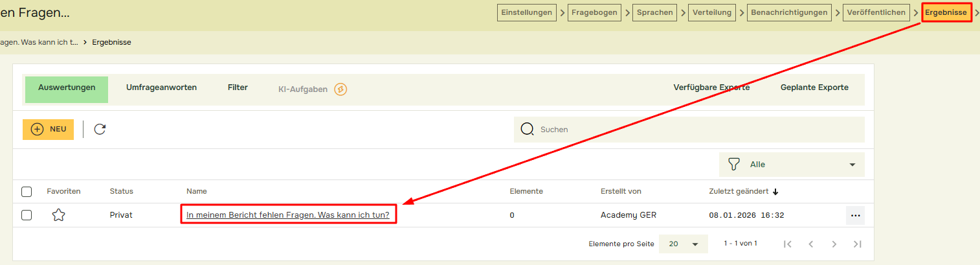This screenshot has height=265, width=980.
Task: Click into the Suchen search field
Action: [x=696, y=130]
